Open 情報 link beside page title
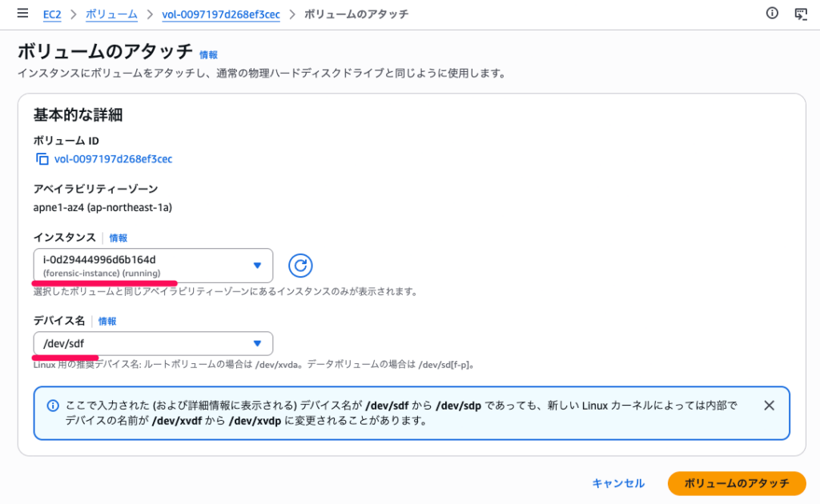Image resolution: width=820 pixels, height=504 pixels. pyautogui.click(x=208, y=55)
